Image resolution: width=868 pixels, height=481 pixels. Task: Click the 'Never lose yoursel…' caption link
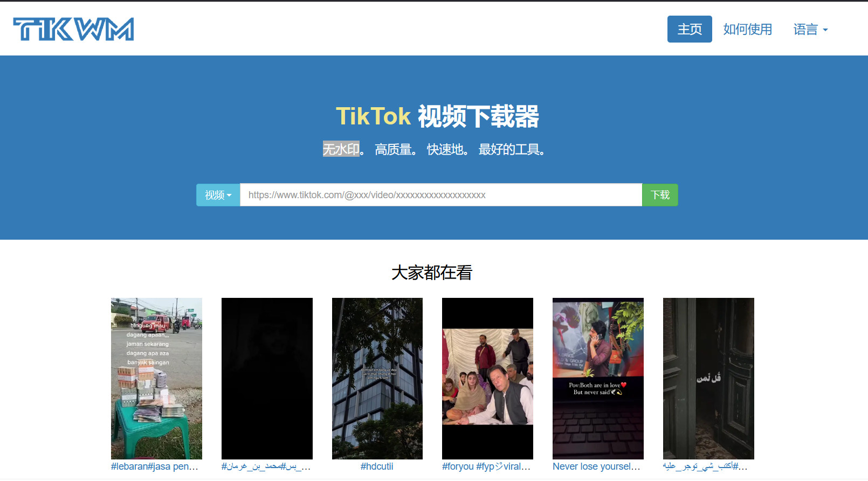click(x=596, y=466)
